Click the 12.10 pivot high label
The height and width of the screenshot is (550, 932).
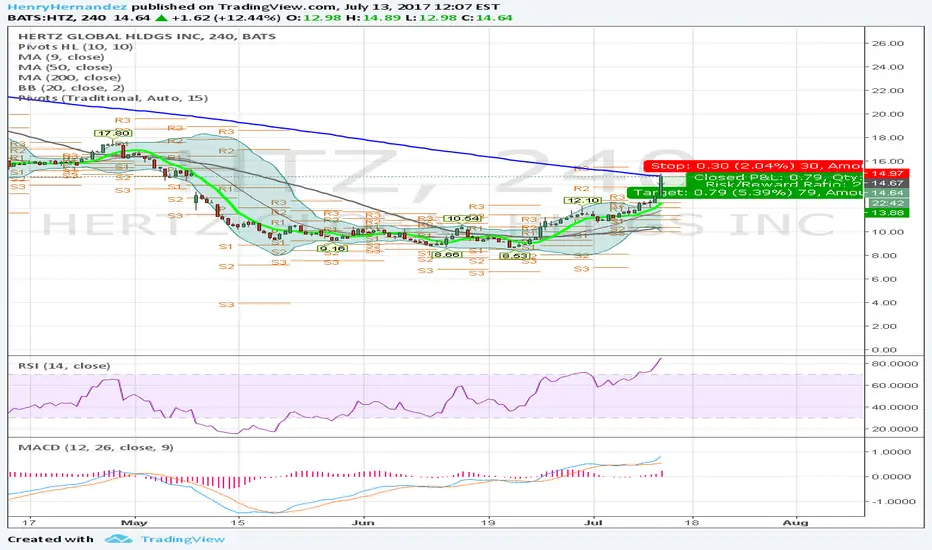582,200
